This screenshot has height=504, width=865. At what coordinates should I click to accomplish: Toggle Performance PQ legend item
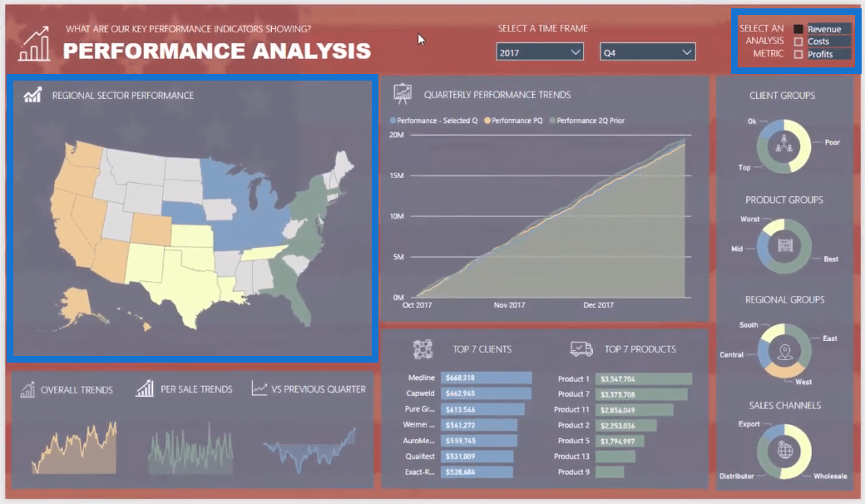point(514,121)
